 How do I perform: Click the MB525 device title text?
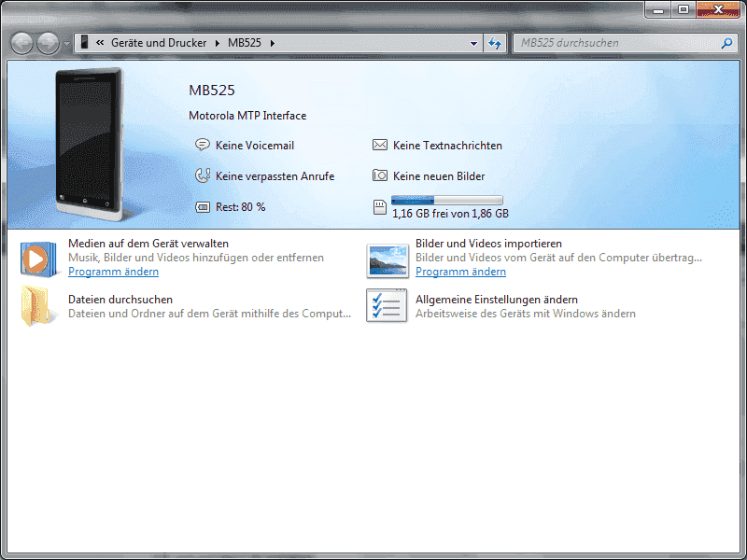(x=212, y=91)
